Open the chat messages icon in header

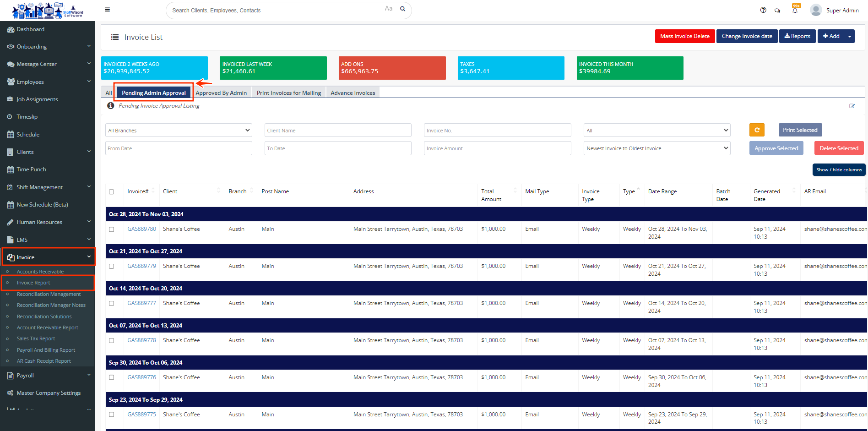coord(777,11)
